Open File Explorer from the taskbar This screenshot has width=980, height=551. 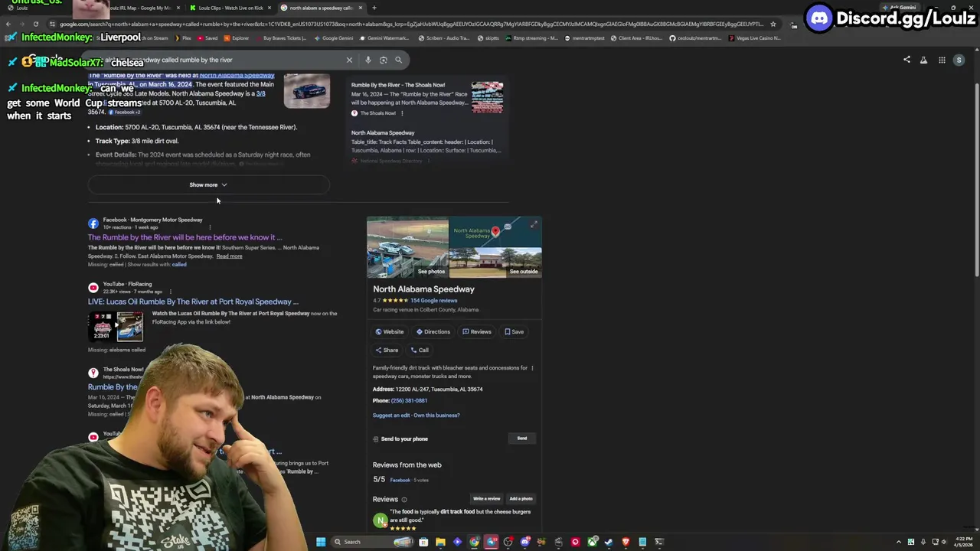pos(440,542)
